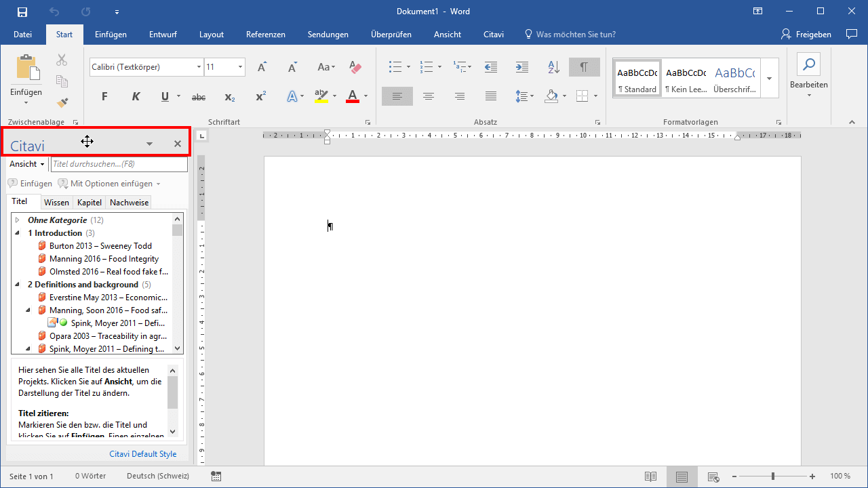This screenshot has height=488, width=868.
Task: Switch to Nachweise tab in Citavi pane
Action: pos(129,203)
